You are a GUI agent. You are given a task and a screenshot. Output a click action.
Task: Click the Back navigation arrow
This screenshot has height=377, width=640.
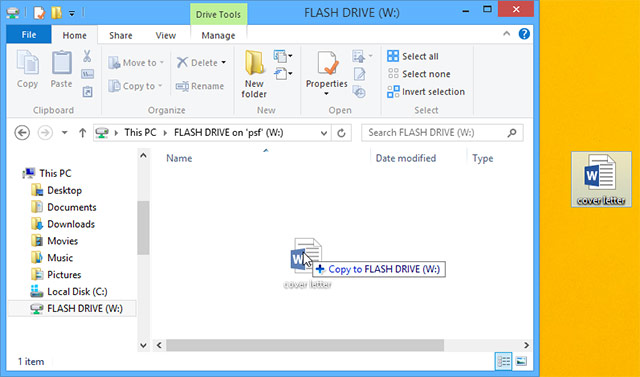22,133
